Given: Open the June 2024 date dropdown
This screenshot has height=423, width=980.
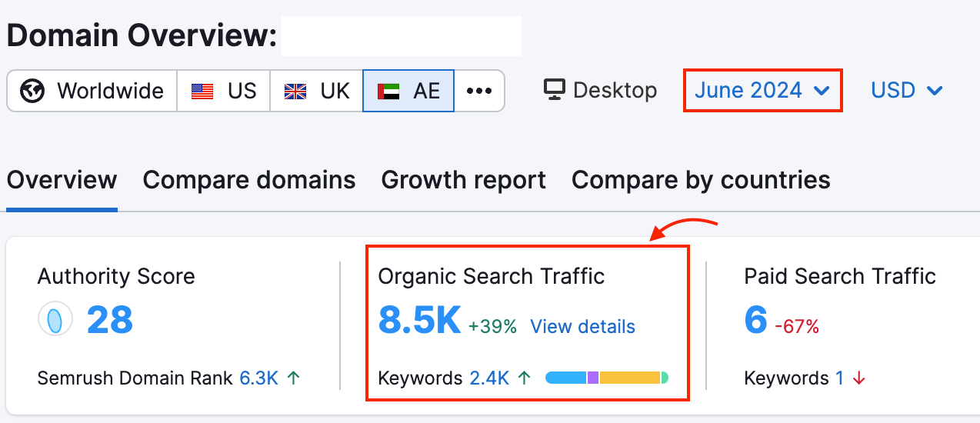Looking at the screenshot, I should pyautogui.click(x=762, y=91).
